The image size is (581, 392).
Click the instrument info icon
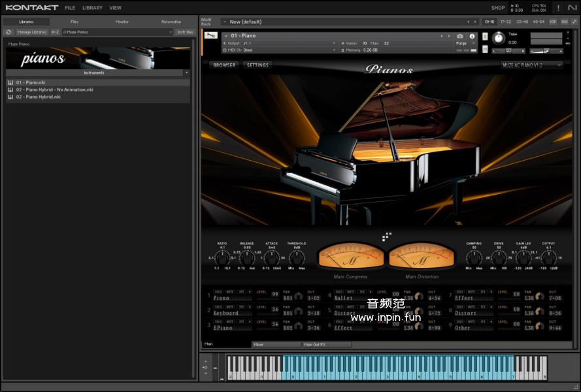click(473, 36)
